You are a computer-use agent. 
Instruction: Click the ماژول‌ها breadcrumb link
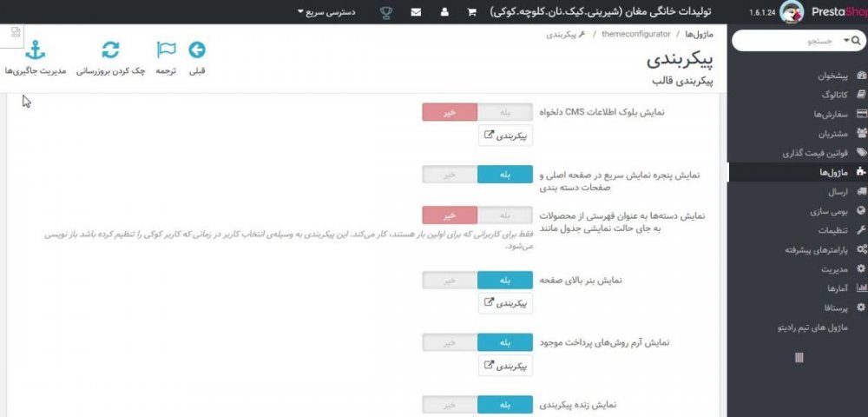[x=699, y=34]
